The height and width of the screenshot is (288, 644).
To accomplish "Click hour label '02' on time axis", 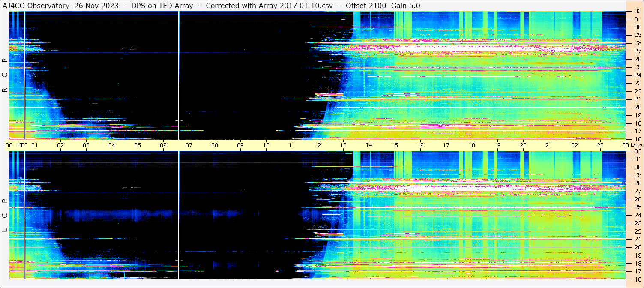I will click(60, 145).
